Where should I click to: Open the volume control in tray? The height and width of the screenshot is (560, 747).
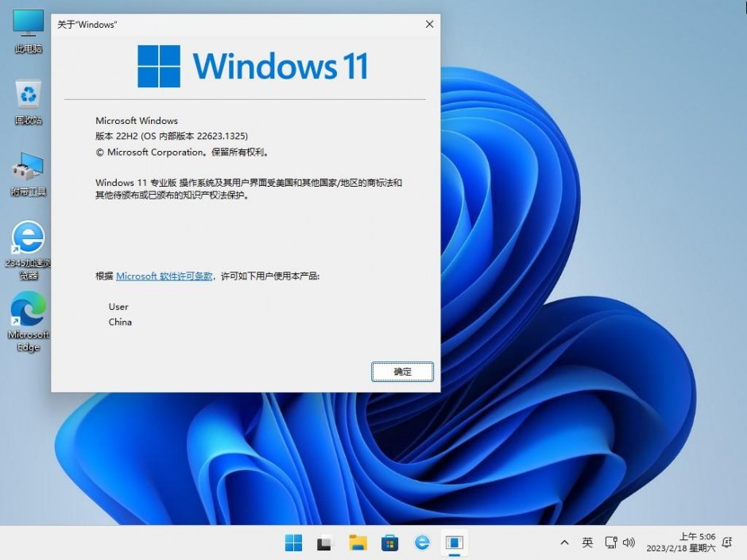tap(629, 543)
